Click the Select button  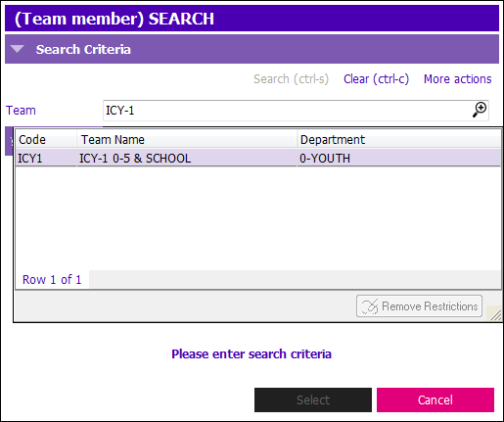click(x=313, y=399)
